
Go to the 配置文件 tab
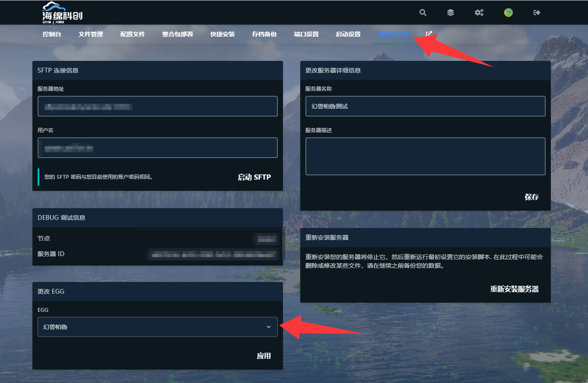(x=133, y=34)
